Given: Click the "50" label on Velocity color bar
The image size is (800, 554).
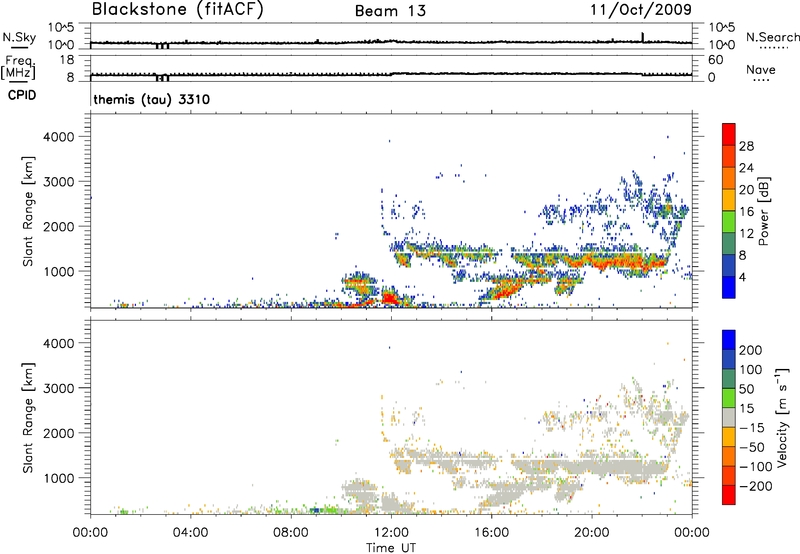Looking at the screenshot, I should [x=746, y=389].
